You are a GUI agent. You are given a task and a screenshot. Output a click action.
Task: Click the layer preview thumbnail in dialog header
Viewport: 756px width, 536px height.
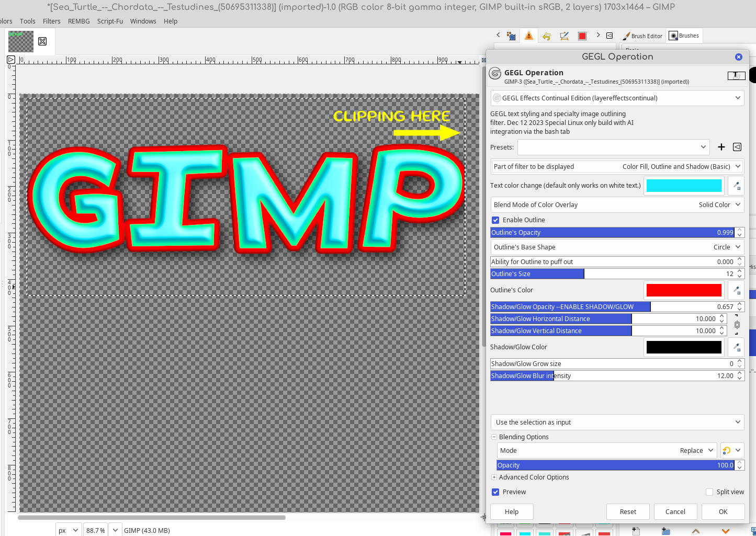736,76
